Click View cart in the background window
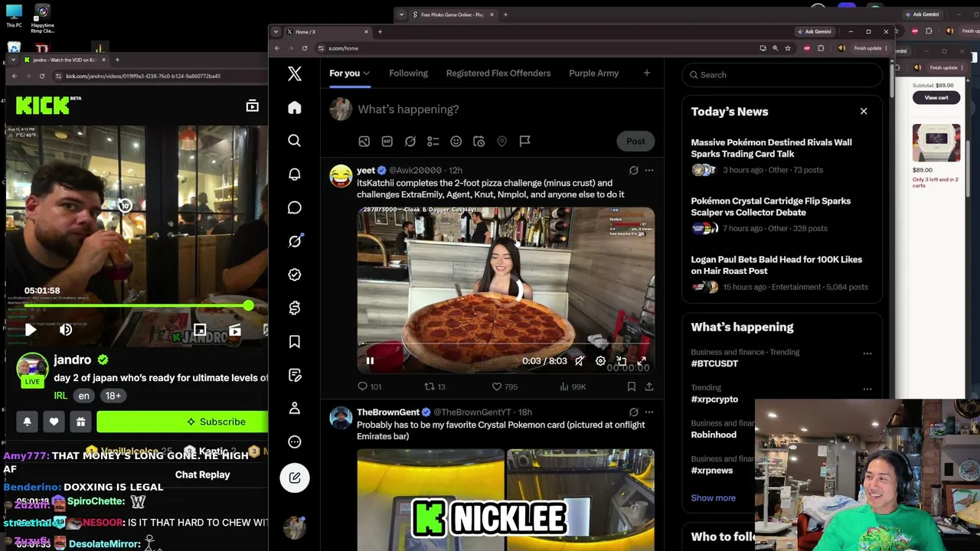This screenshot has width=980, height=551. [936, 98]
